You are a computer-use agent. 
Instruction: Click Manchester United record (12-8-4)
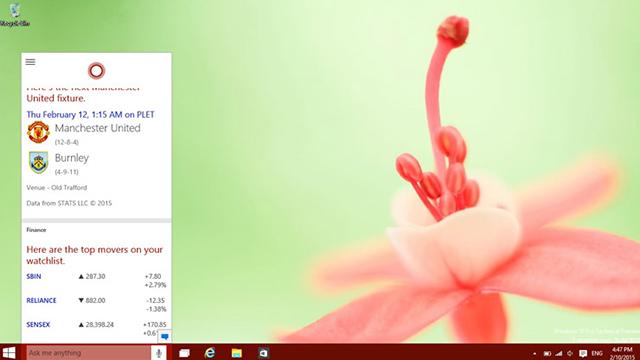coord(67,142)
